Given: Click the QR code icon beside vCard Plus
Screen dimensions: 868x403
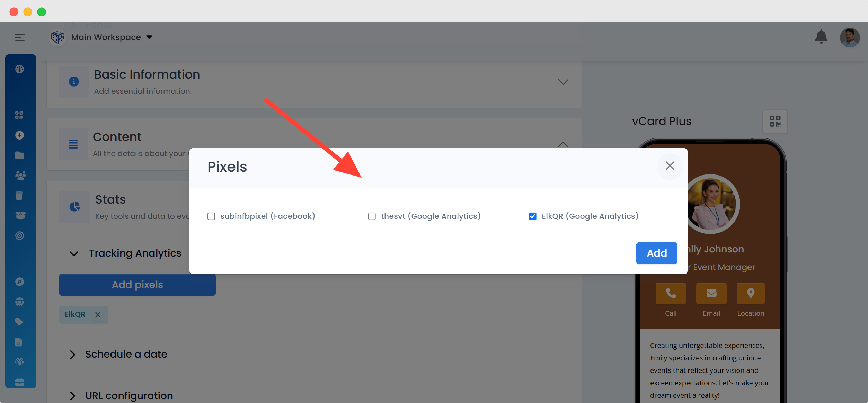Looking at the screenshot, I should [775, 122].
